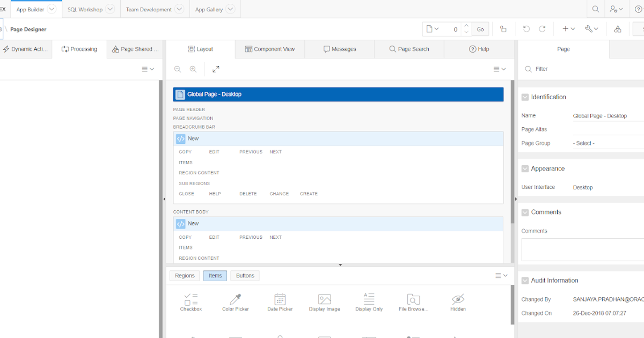
Task: Select the Hidden item type
Action: (458, 302)
